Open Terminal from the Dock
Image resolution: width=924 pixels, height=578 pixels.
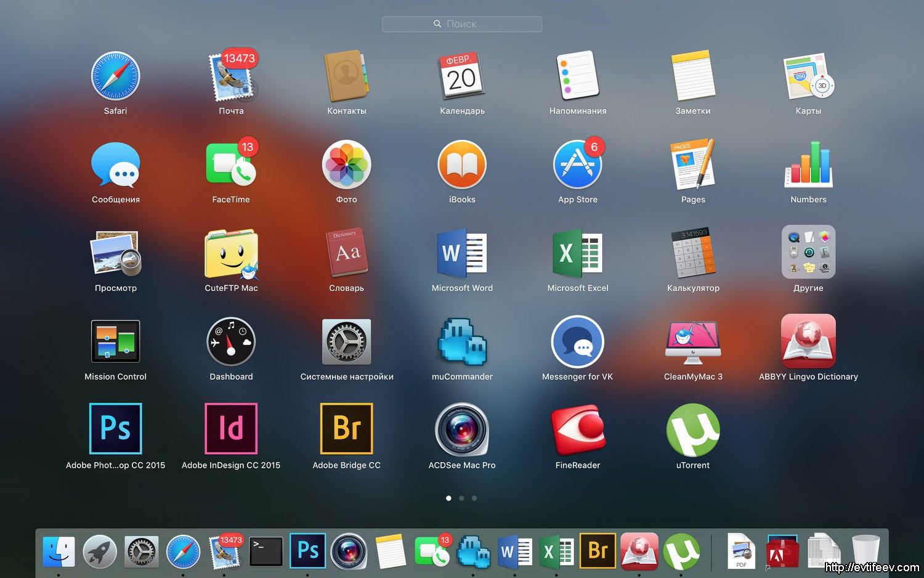point(266,551)
